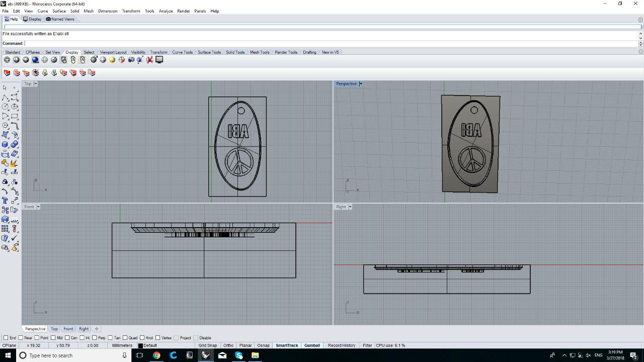Switch to the Solid Tools toolbar tab
Image resolution: width=644 pixels, height=362 pixels.
pyautogui.click(x=235, y=52)
